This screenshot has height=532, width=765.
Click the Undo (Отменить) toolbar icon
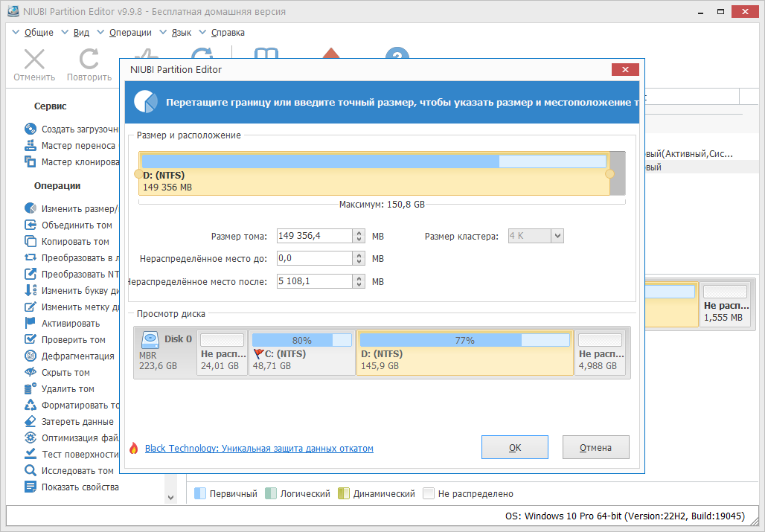35,59
